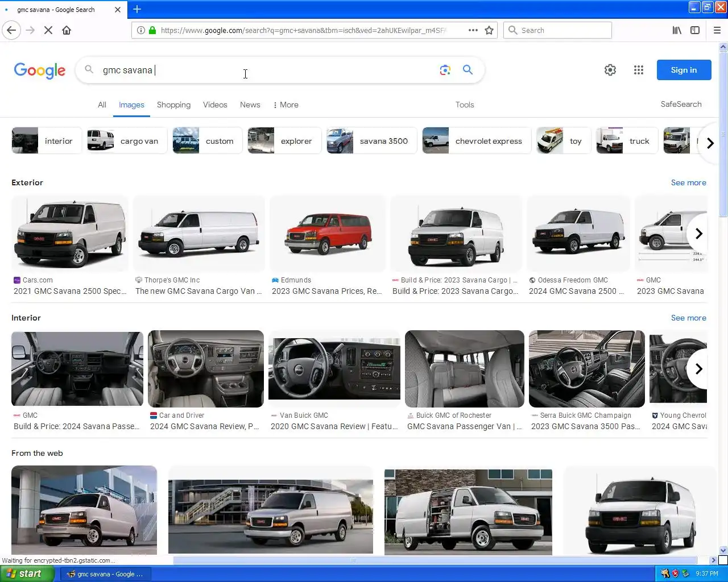Click See more next to Interior
Viewport: 728px width, 582px height.
coord(688,318)
